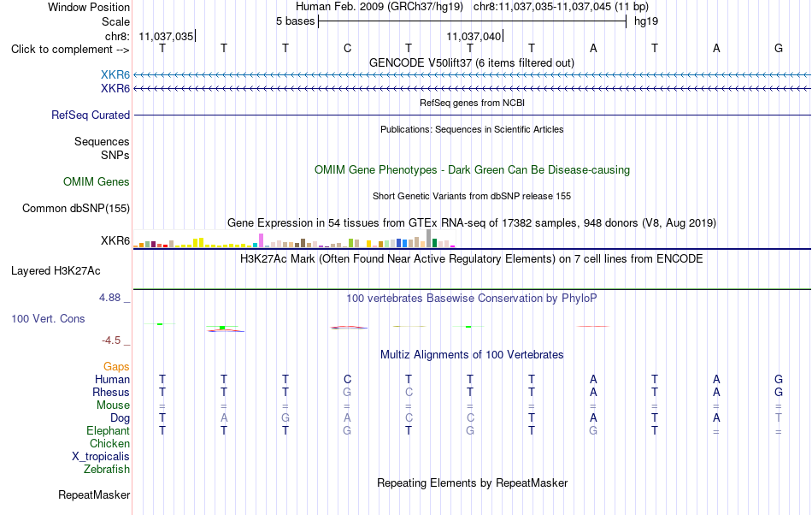This screenshot has height=515, width=812.
Task: Click the "SNPs" publications label
Action: coord(115,155)
